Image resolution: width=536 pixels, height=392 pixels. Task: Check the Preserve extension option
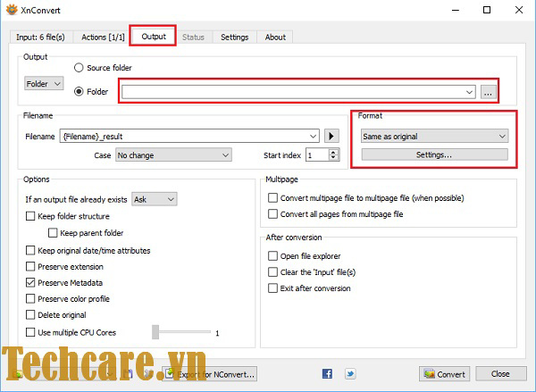click(x=30, y=266)
